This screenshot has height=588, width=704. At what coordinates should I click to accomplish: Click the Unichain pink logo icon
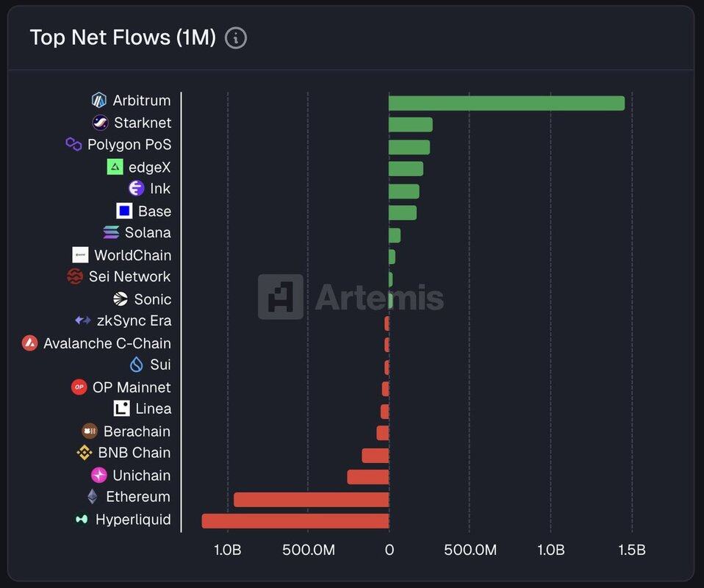(x=99, y=476)
